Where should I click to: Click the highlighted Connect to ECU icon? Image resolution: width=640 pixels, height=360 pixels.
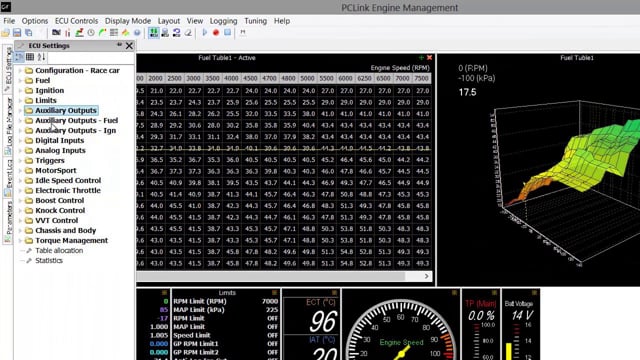153,33
